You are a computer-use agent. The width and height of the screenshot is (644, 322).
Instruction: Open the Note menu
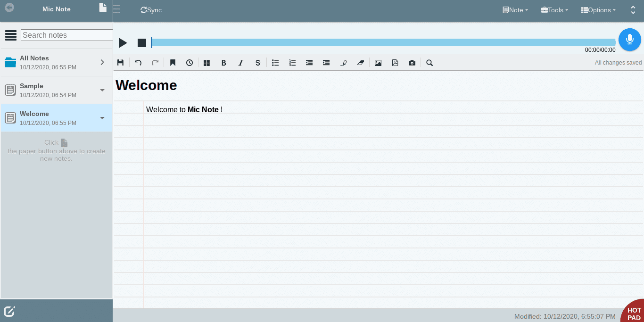tap(515, 10)
